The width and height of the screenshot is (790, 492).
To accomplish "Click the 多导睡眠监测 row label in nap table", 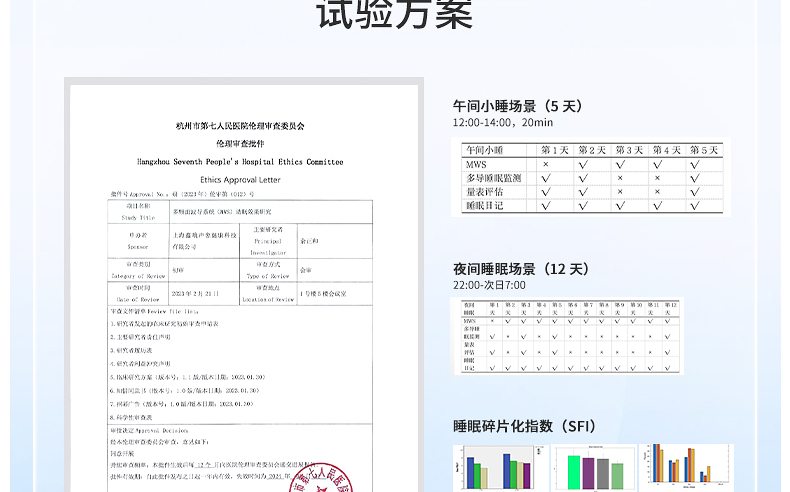I will [x=492, y=178].
